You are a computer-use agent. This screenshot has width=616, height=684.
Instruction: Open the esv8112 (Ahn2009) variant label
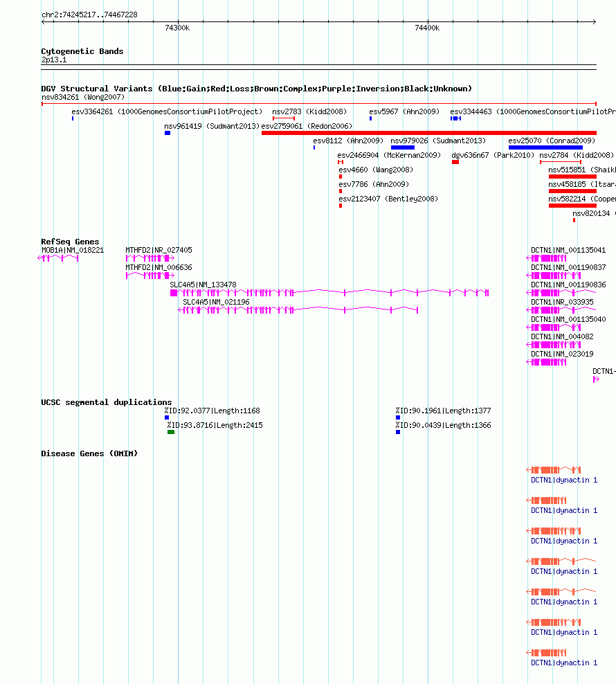348,141
